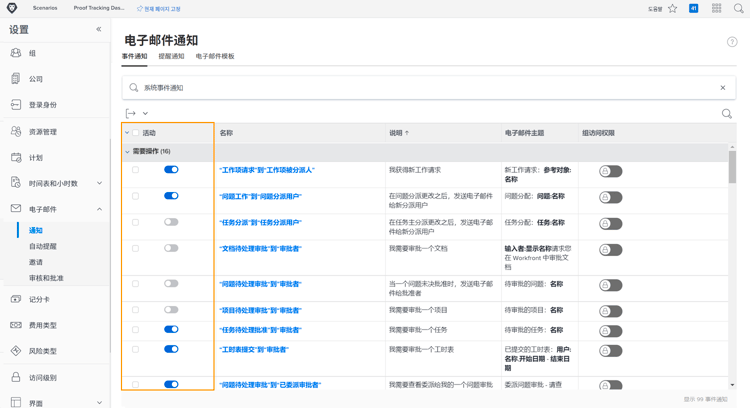This screenshot has height=408, width=750.
Task: Select 审核和批准 in the sidebar submenu
Action: click(x=46, y=278)
